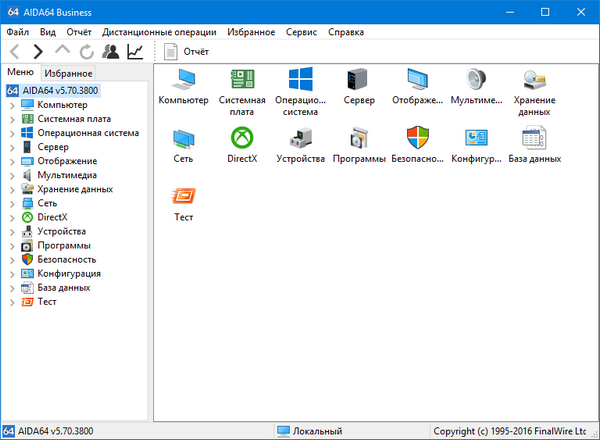Open the Системная плата icon in main panel

pos(242,81)
